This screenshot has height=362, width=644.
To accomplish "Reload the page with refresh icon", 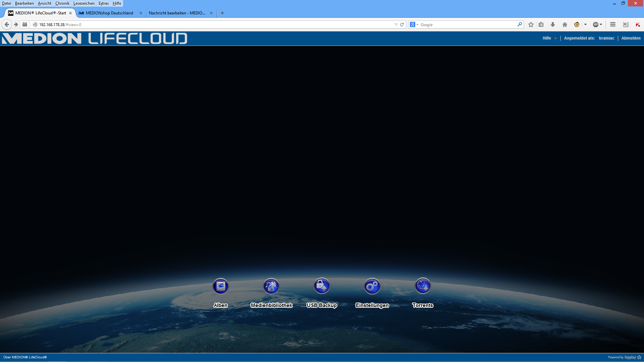I will (x=402, y=24).
